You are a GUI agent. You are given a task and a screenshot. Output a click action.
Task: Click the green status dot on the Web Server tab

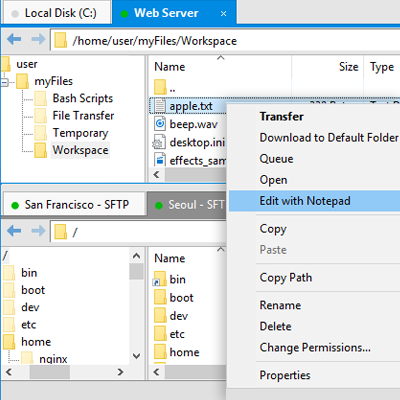pyautogui.click(x=124, y=14)
